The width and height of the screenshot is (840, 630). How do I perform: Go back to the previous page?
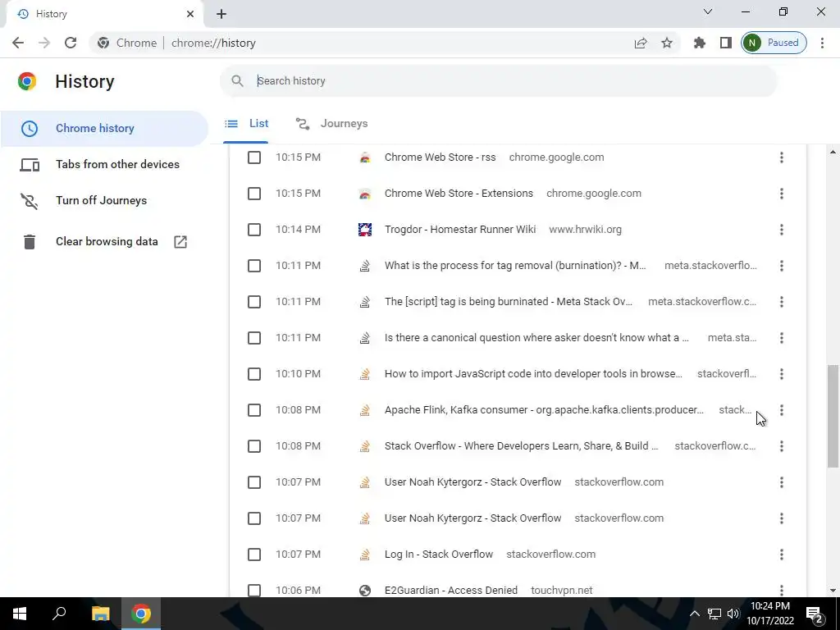18,43
